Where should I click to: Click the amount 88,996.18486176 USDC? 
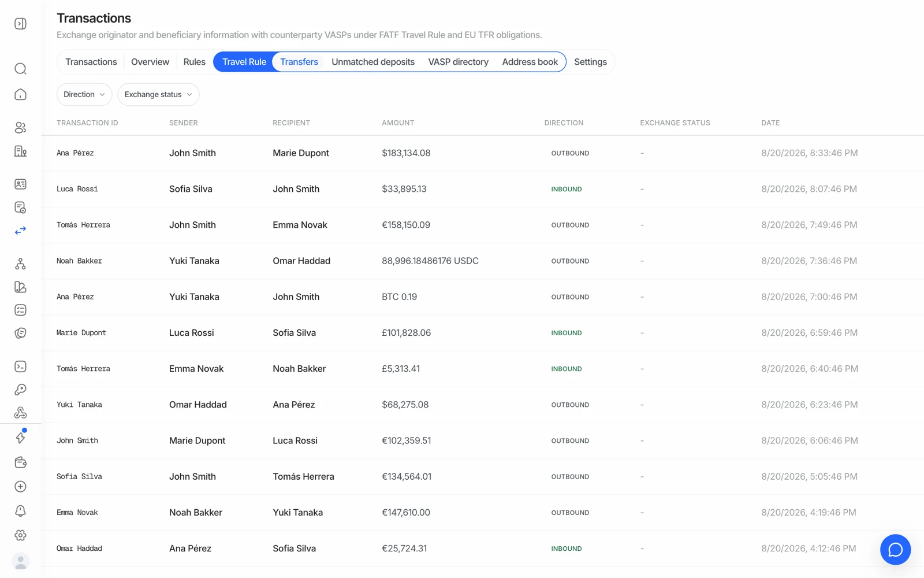pyautogui.click(x=430, y=261)
